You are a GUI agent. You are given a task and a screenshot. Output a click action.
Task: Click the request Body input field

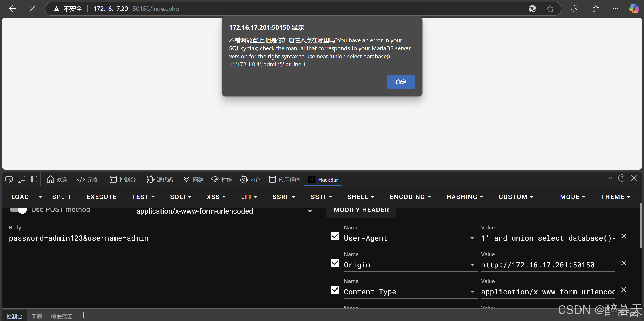click(162, 238)
